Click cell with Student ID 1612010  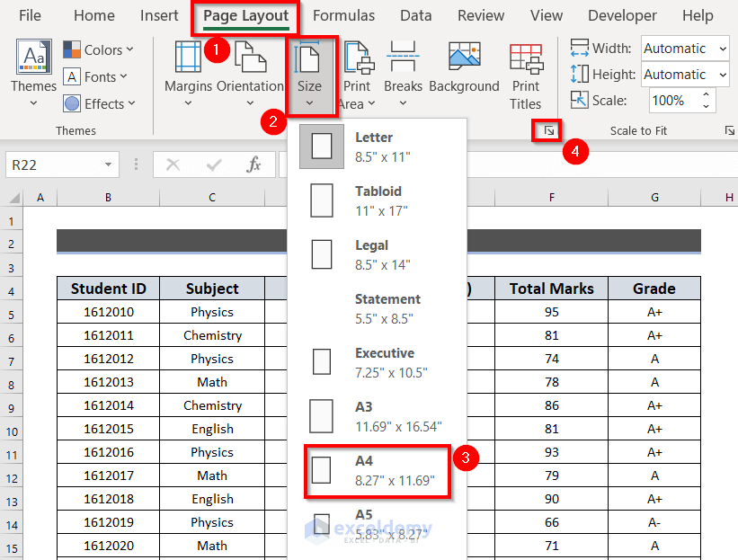[108, 312]
